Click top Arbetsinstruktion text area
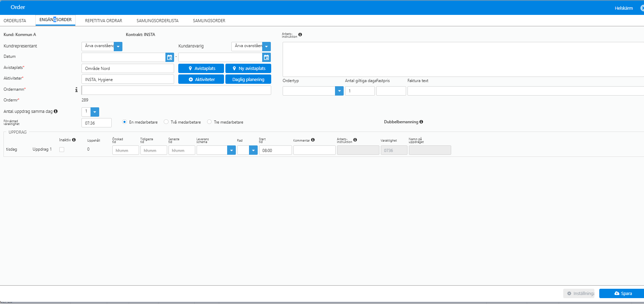The height and width of the screenshot is (304, 644). (463, 59)
